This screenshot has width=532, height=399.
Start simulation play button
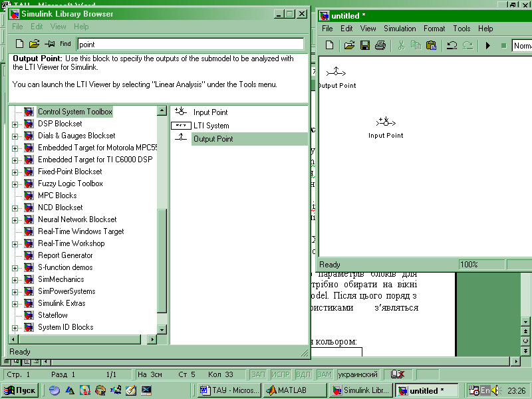488,45
